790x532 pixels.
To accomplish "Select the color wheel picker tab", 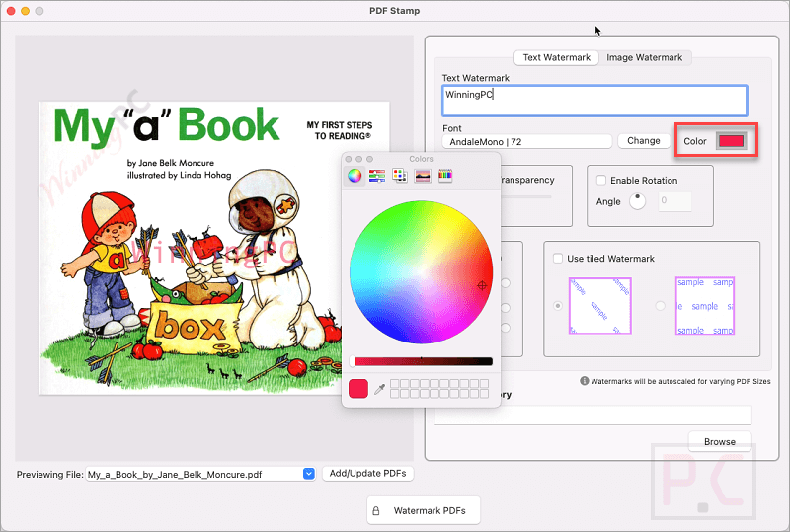I will pyautogui.click(x=355, y=176).
